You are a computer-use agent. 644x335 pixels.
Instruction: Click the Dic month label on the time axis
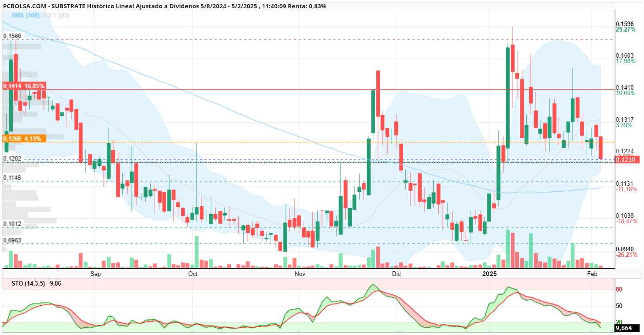(396, 274)
